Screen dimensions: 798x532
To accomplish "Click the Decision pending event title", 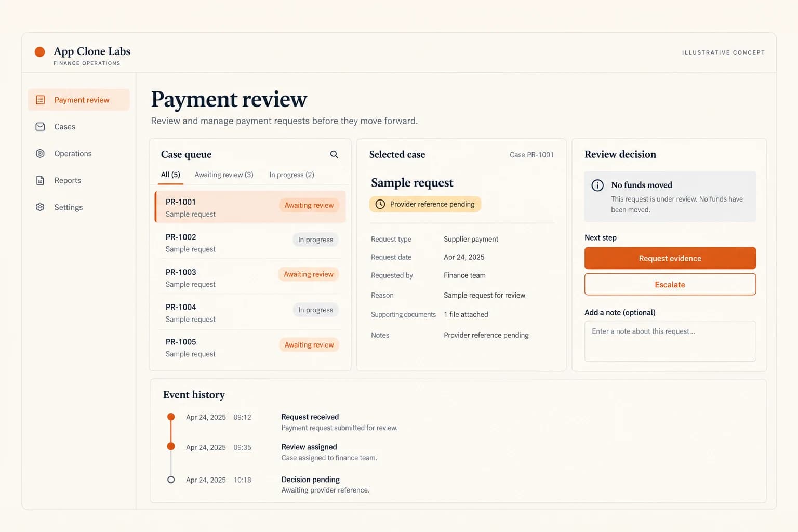I will (310, 480).
